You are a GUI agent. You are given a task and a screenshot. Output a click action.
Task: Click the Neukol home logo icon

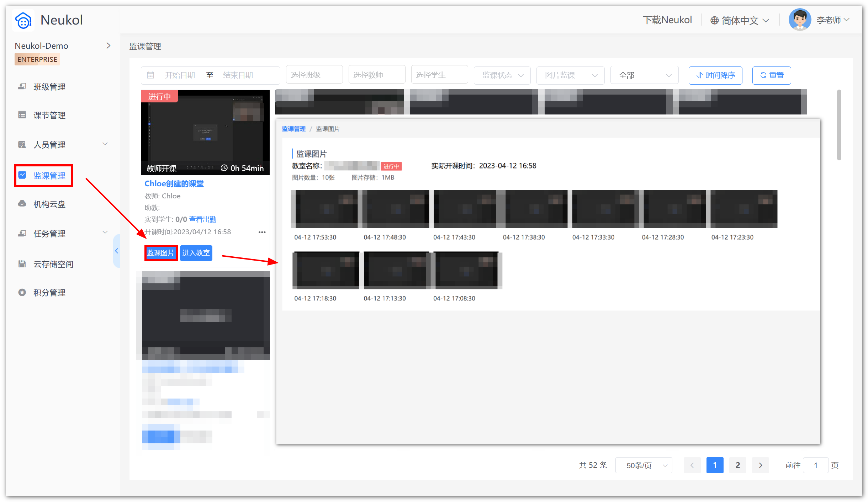tap(23, 20)
